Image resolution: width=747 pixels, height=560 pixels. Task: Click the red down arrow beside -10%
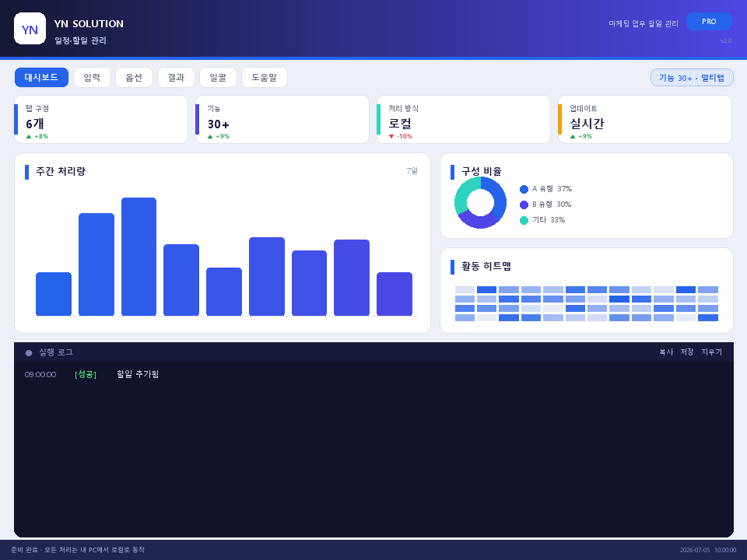391,137
